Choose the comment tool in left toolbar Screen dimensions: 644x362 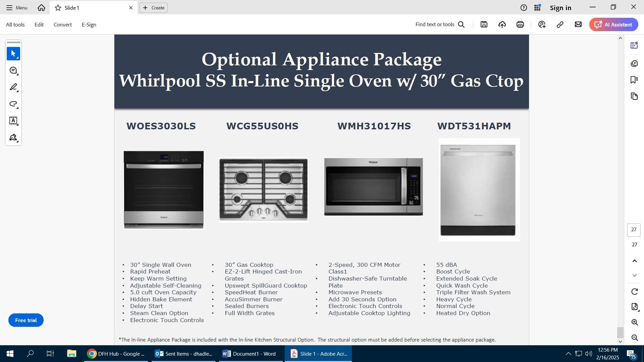pos(13,70)
